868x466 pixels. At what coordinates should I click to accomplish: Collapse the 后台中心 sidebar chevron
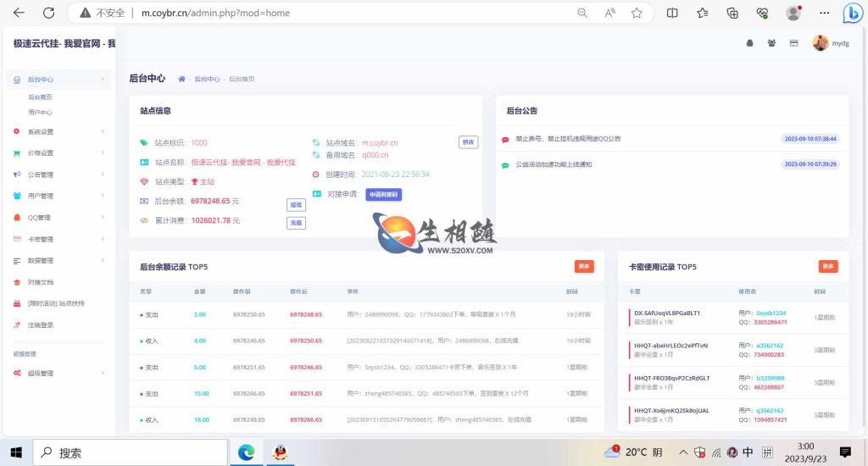point(103,80)
